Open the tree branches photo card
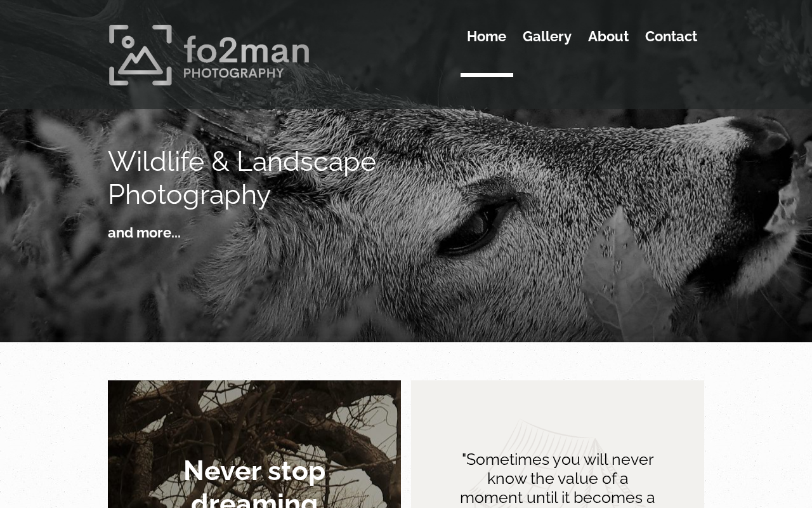Image resolution: width=812 pixels, height=508 pixels. click(x=254, y=444)
